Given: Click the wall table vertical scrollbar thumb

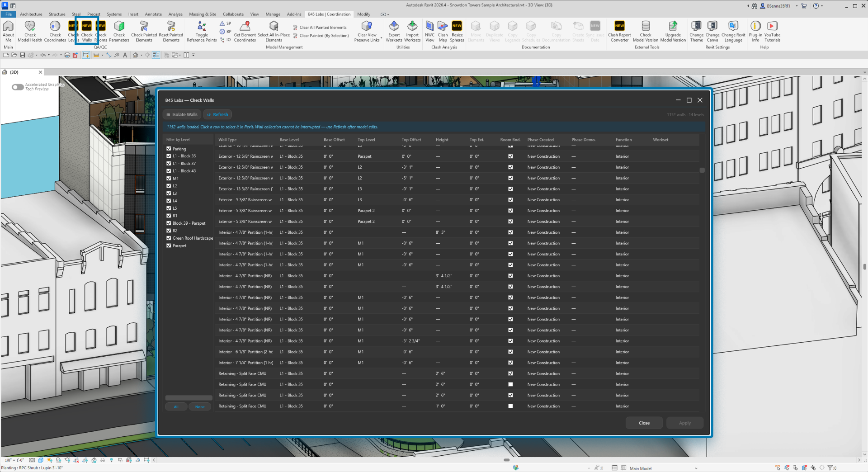Looking at the screenshot, I should (x=702, y=170).
